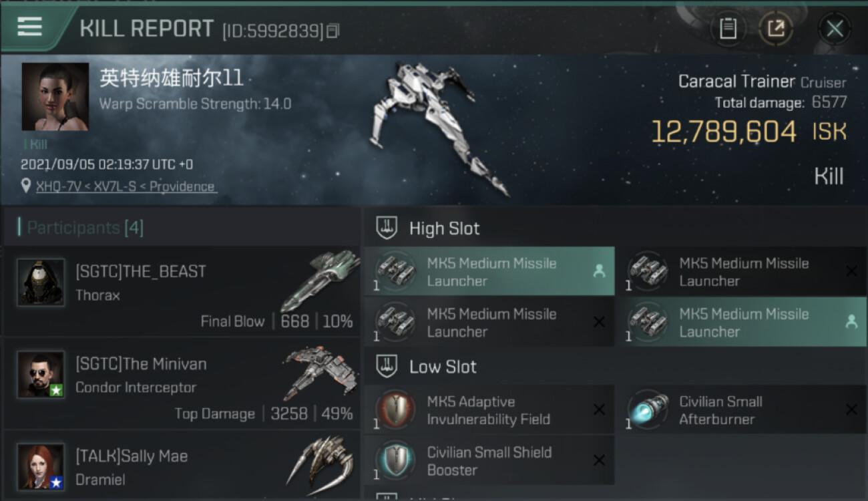Click victim pilot portrait 英特纳雄耐尔11
Viewport: 868px width, 501px height.
pyautogui.click(x=55, y=97)
